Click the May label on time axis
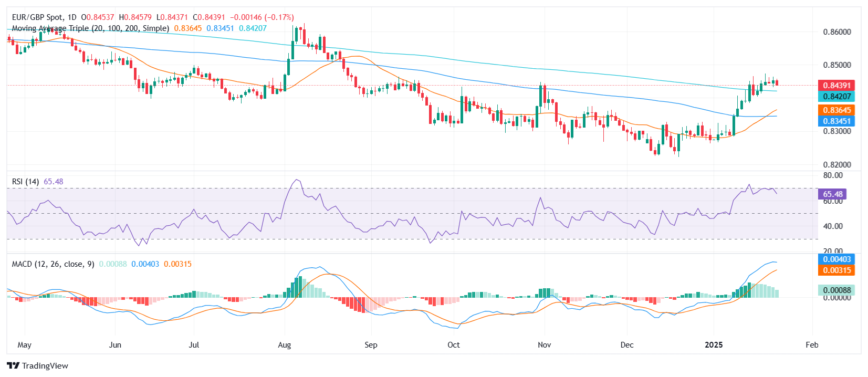Image resolution: width=868 pixels, height=377 pixels. point(24,345)
